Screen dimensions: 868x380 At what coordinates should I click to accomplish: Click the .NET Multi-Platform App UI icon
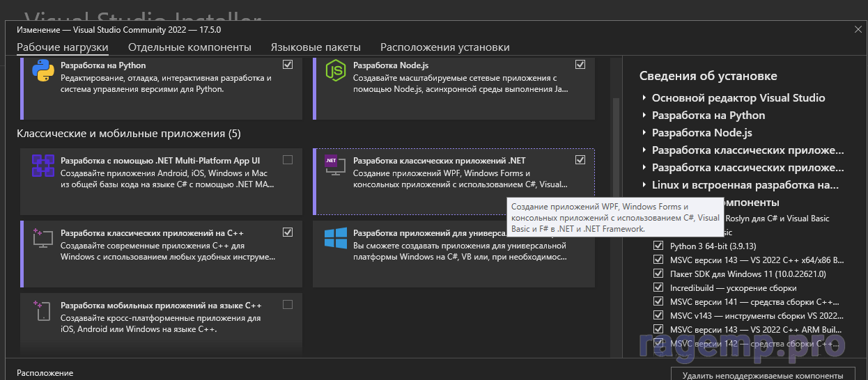[x=43, y=166]
